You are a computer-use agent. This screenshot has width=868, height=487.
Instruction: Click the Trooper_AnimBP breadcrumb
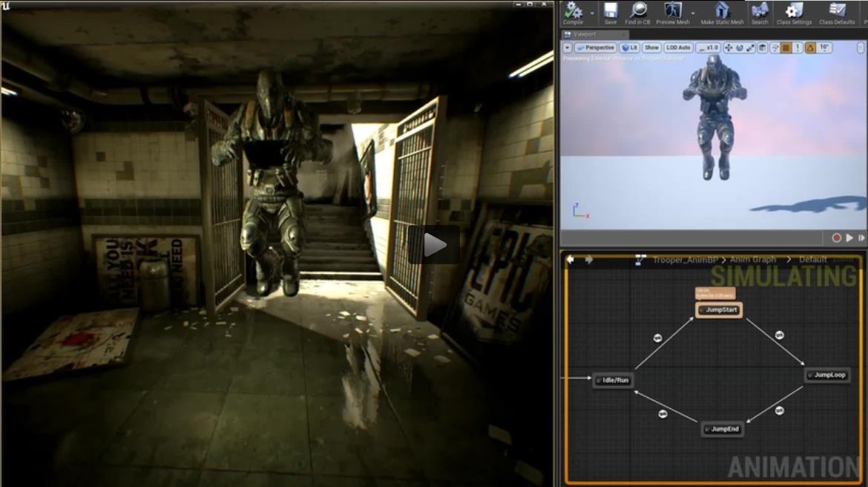[x=685, y=260]
